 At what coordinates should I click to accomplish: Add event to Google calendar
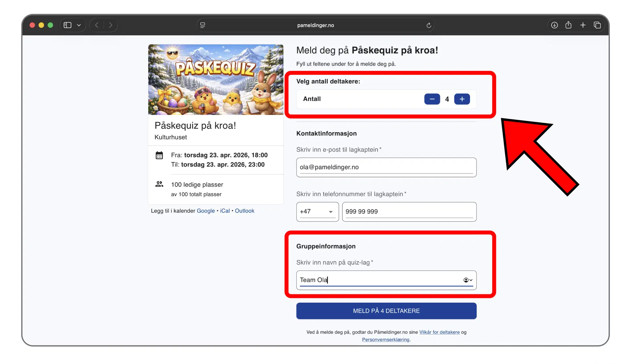point(205,211)
